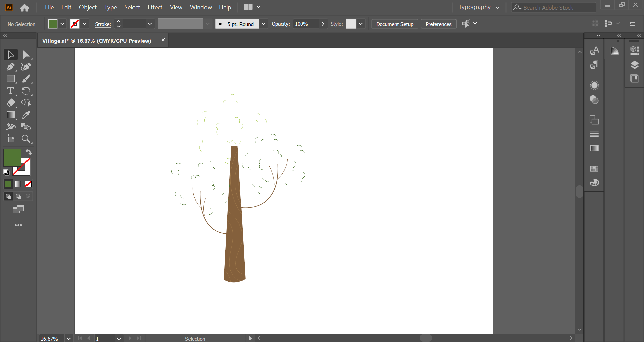Enable Draw Normal mode
Viewport: 644px width, 342px height.
click(x=8, y=196)
